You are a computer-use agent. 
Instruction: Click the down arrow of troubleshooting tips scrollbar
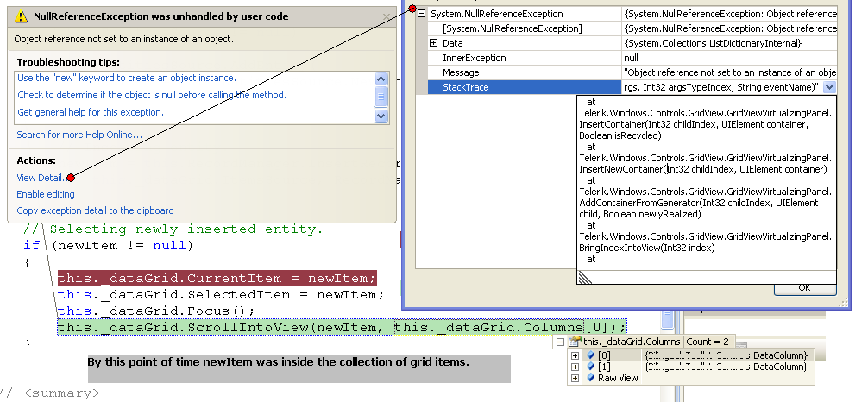[381, 116]
